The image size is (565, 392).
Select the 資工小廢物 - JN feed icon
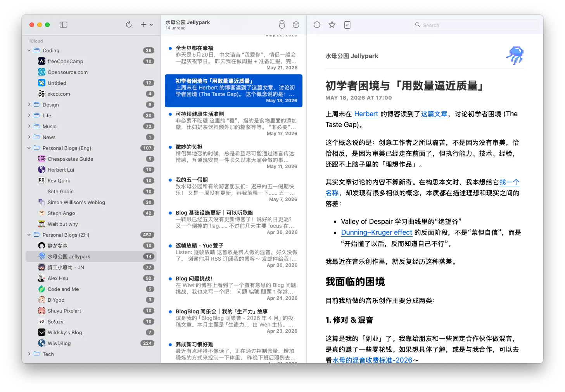pyautogui.click(x=41, y=267)
